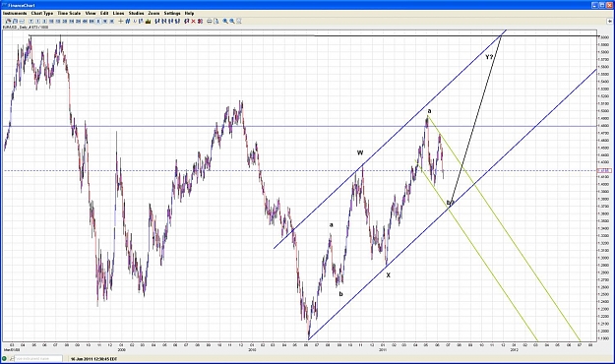The height and width of the screenshot is (364, 615).
Task: Open the Instruments menu
Action: tap(15, 13)
